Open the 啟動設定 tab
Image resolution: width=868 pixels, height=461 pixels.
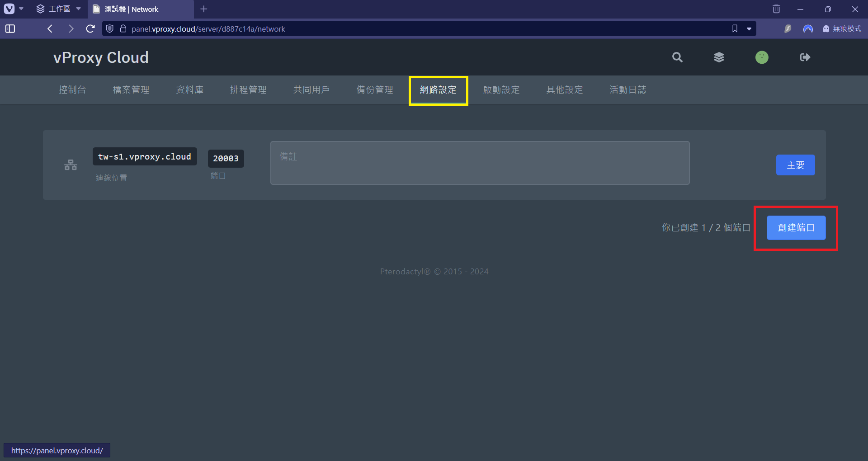[501, 90]
